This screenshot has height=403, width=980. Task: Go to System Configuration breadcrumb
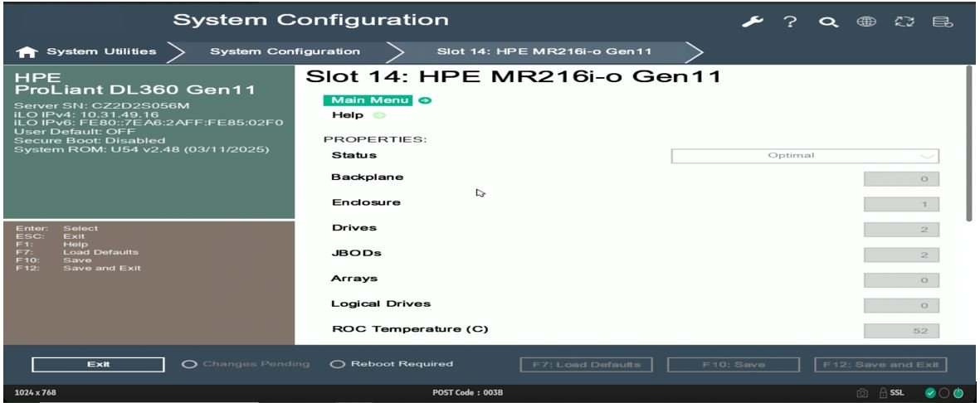click(x=285, y=51)
